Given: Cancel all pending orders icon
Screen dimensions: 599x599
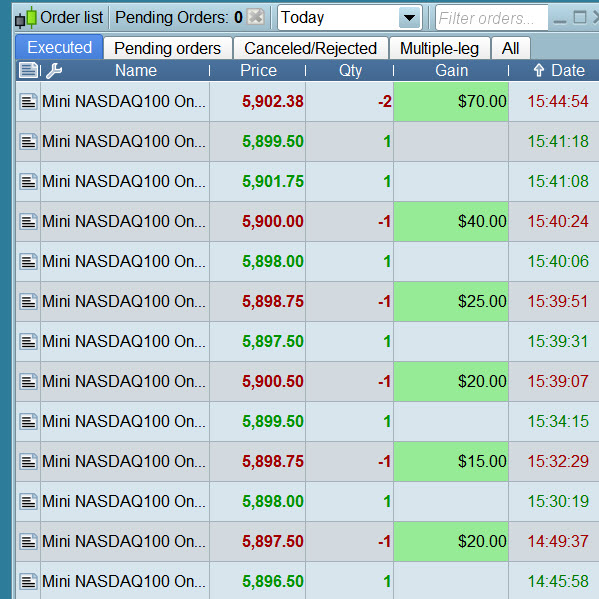Looking at the screenshot, I should [256, 17].
